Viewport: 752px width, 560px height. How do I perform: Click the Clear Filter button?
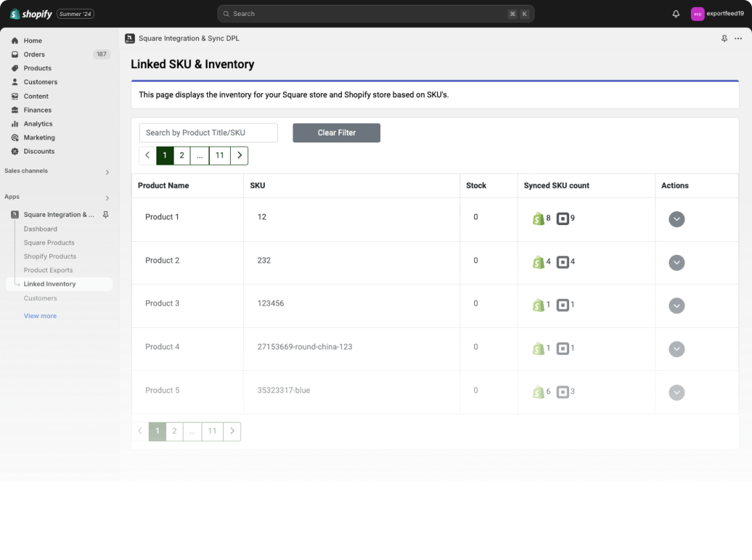click(336, 132)
